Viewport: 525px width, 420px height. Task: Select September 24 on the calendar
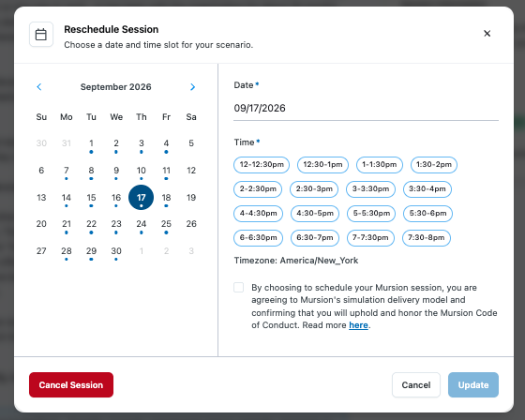tap(142, 224)
